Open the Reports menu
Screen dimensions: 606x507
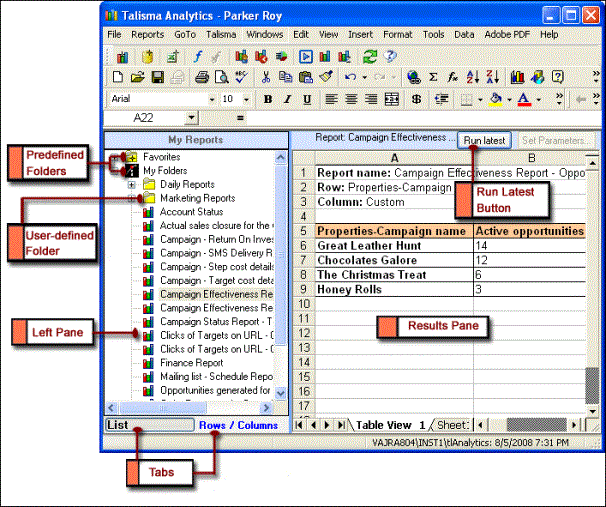pyautogui.click(x=148, y=34)
